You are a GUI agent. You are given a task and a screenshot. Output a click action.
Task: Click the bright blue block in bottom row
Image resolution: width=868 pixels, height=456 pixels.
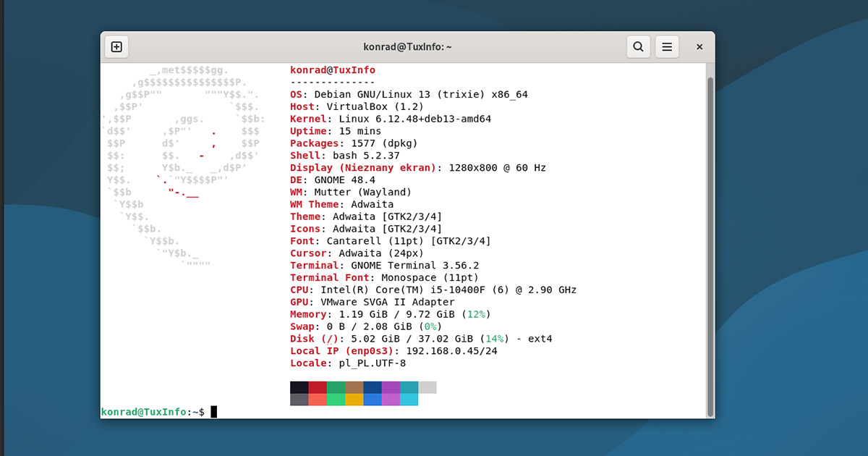click(373, 400)
